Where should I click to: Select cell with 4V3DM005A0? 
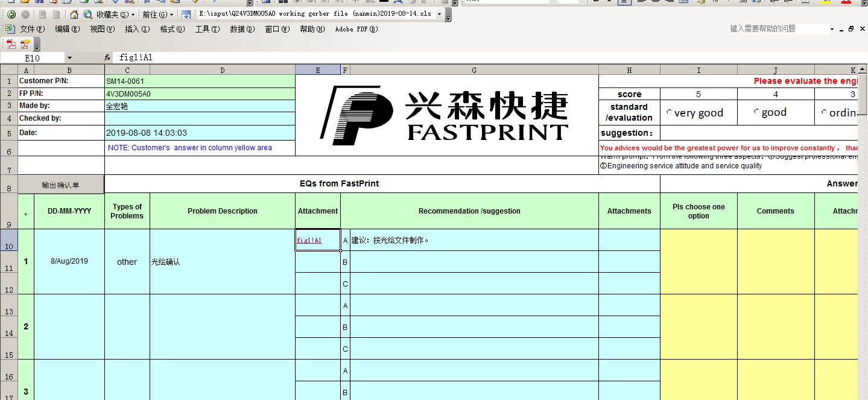tap(200, 94)
